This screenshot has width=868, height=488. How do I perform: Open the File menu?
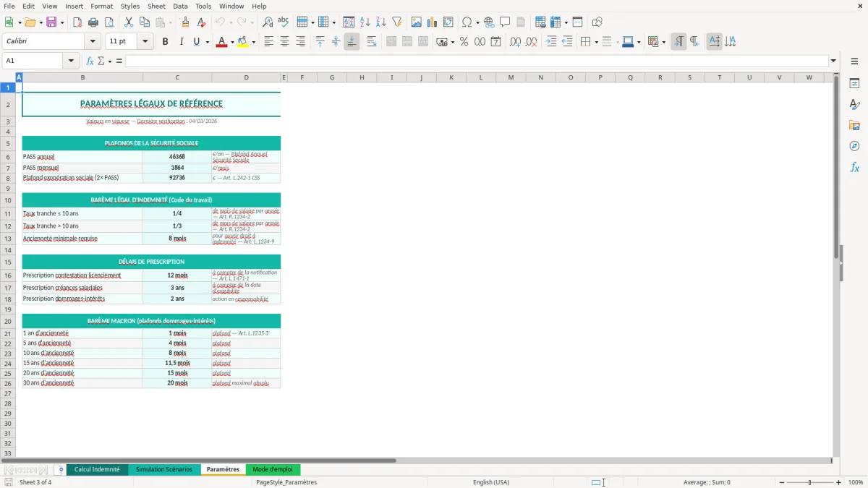coord(9,6)
